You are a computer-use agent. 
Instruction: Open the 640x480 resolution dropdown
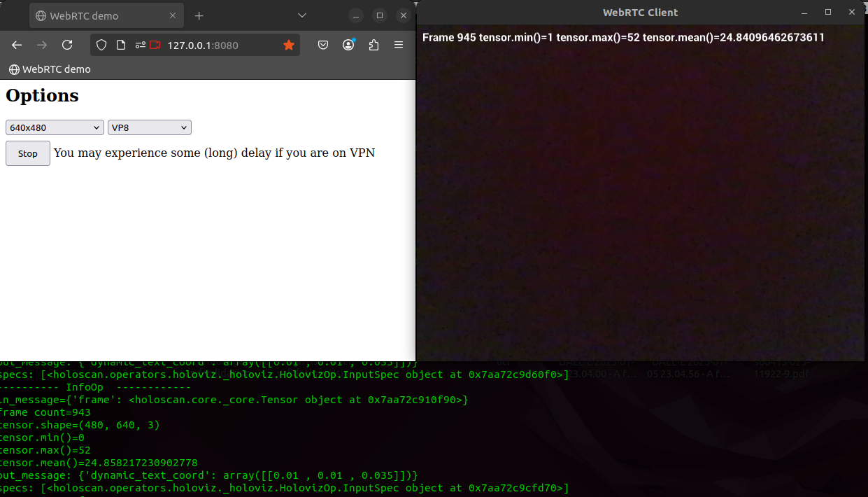55,127
